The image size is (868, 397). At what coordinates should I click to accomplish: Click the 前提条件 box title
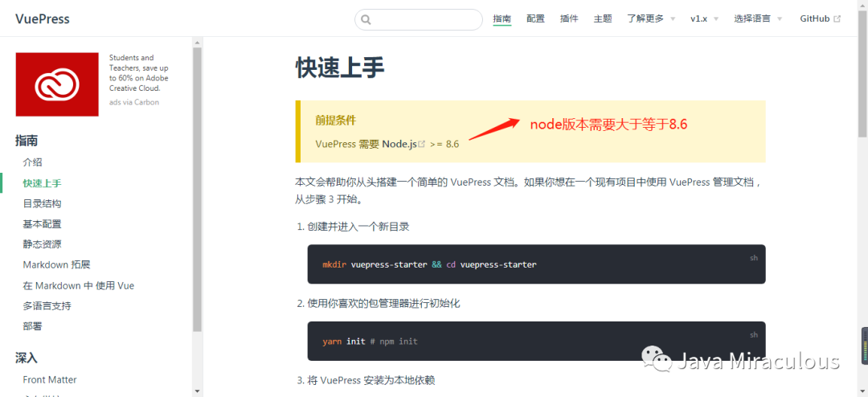(x=336, y=121)
